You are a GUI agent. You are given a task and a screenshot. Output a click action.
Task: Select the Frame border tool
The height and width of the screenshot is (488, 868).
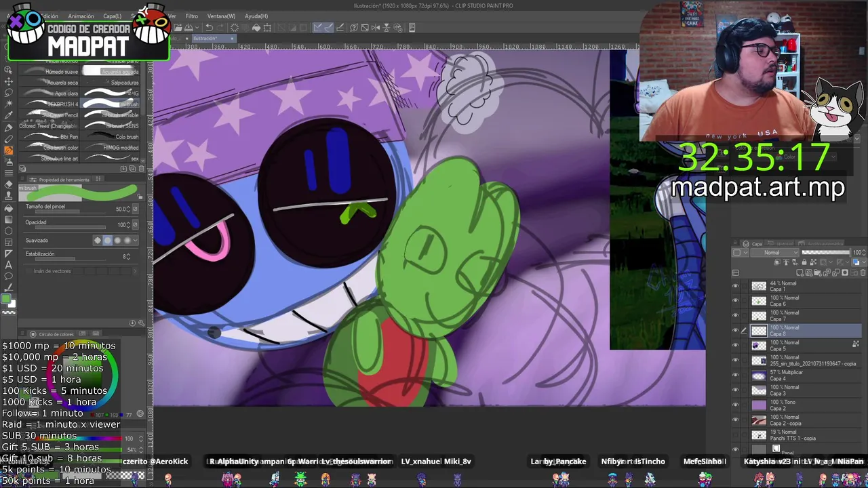8,243
